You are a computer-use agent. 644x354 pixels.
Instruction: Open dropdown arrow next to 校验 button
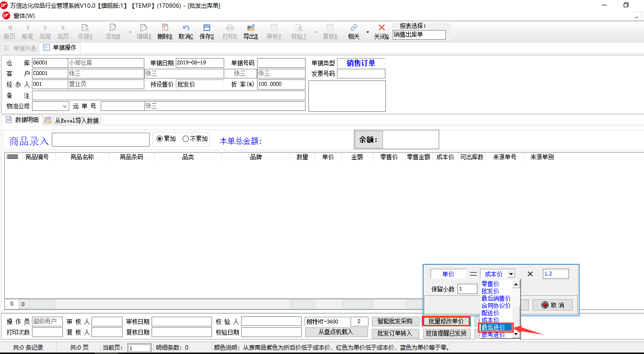click(316, 32)
